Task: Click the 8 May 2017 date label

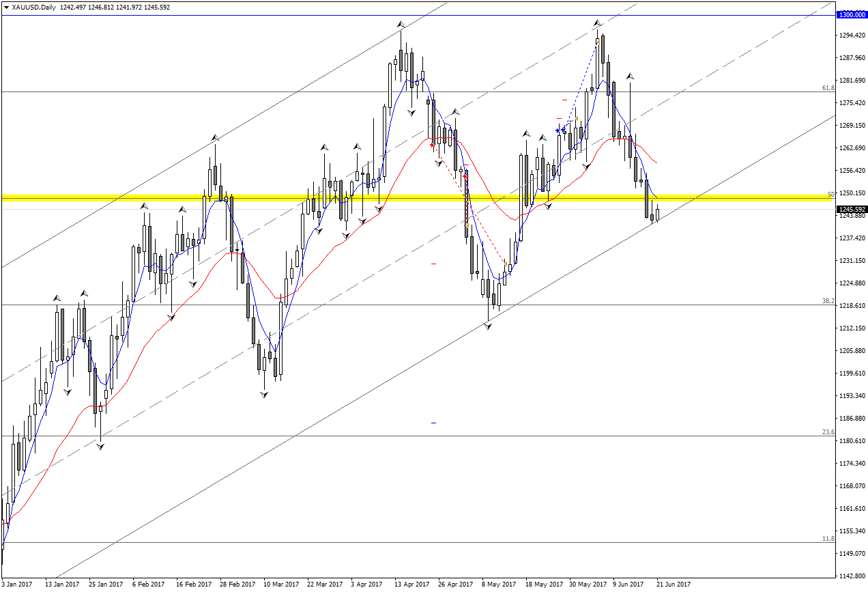Action: click(x=498, y=584)
